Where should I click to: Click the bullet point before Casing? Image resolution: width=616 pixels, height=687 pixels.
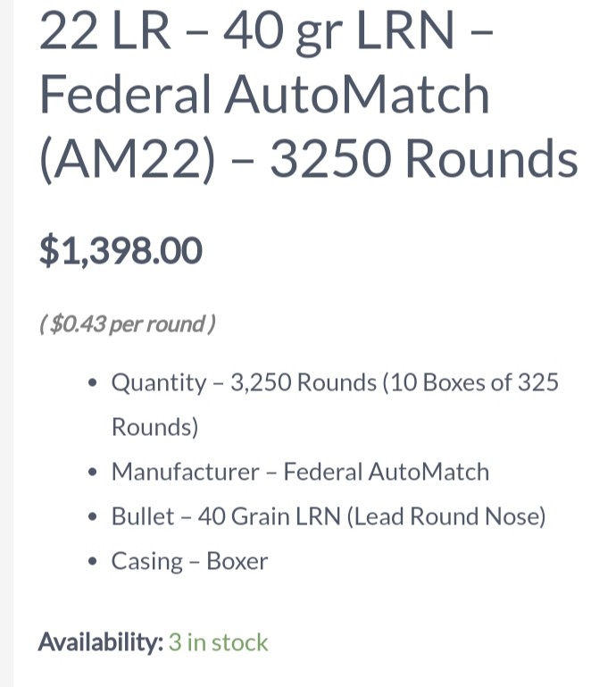point(92,562)
